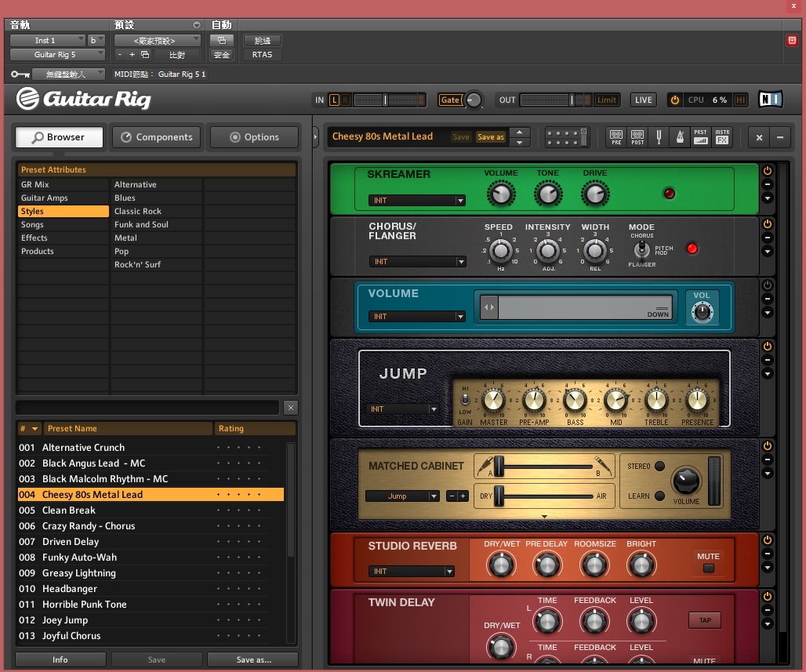Select the Metal style

tap(156, 238)
